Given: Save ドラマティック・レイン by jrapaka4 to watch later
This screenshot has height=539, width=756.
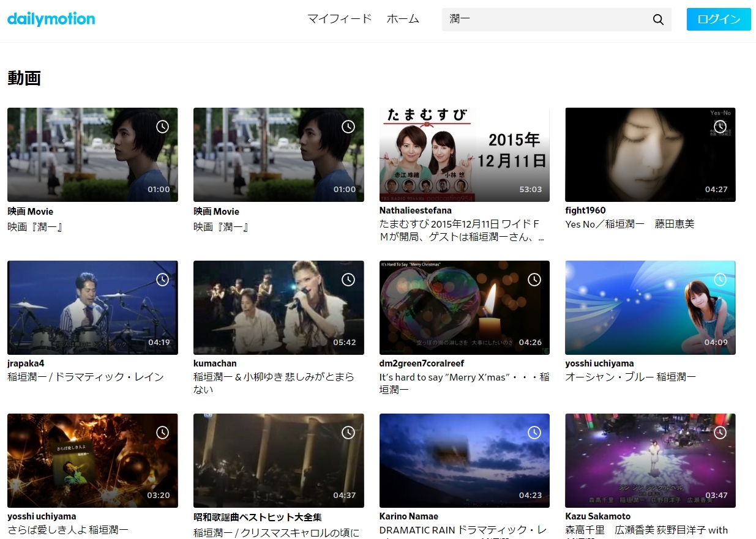Looking at the screenshot, I should tap(162, 280).
